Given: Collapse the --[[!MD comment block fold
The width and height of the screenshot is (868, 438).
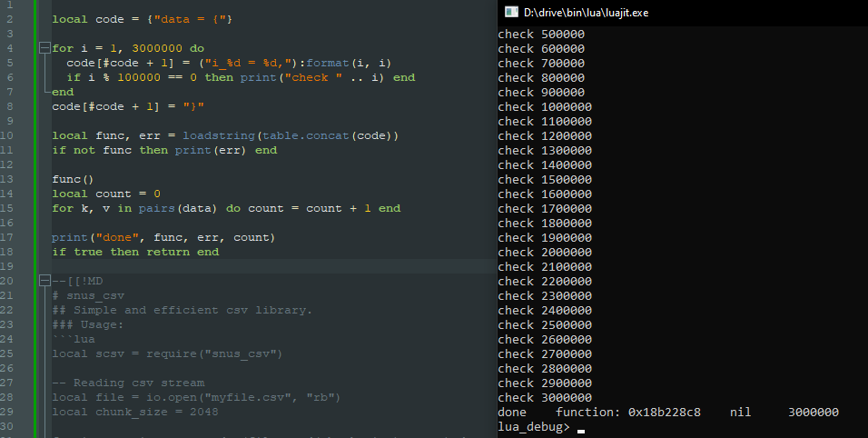Looking at the screenshot, I should (x=44, y=282).
